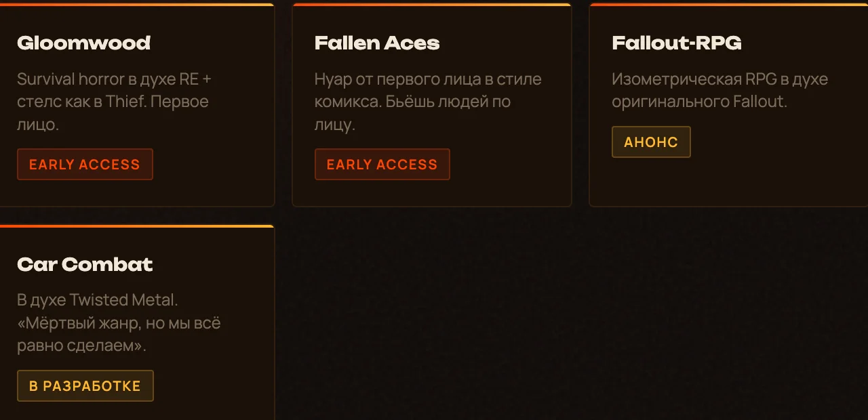
Task: Click the gradient stripe atop Car Combat card
Action: (136, 226)
